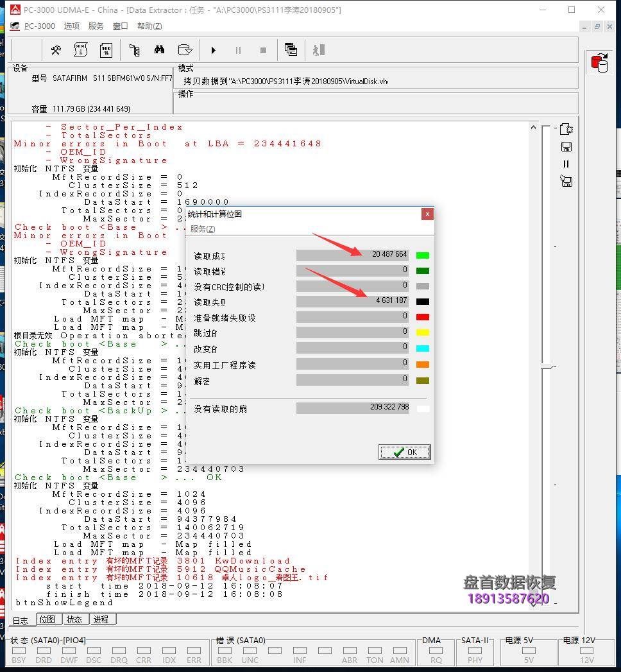This screenshot has width=621, height=672.
Task: Click the floppy disk save log icon
Action: 566,147
